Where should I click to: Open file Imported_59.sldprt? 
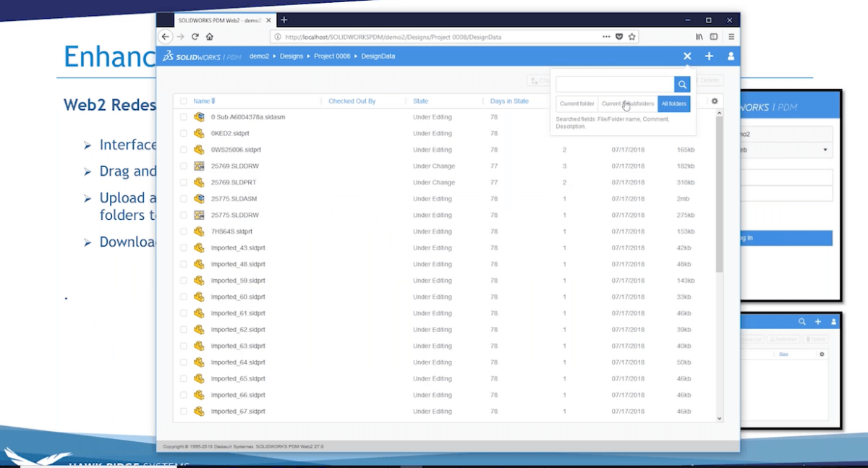pyautogui.click(x=238, y=280)
